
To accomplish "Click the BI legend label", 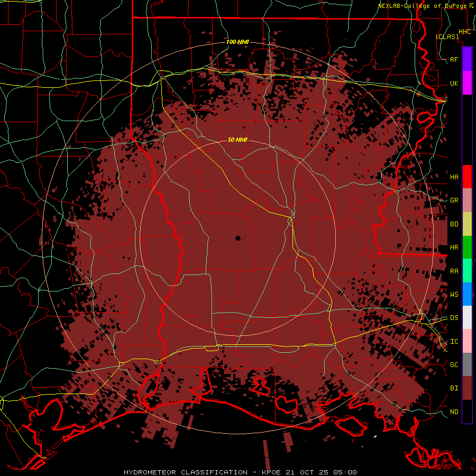I will point(454,388).
